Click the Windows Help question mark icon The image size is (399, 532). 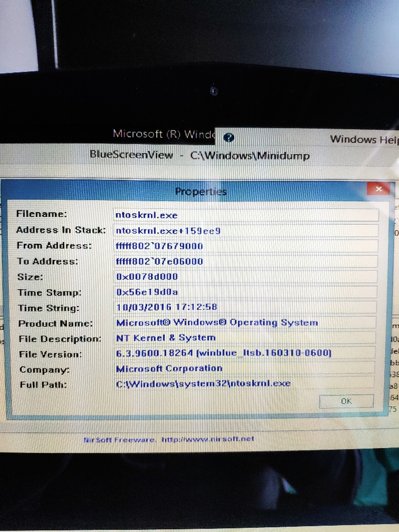point(229,137)
